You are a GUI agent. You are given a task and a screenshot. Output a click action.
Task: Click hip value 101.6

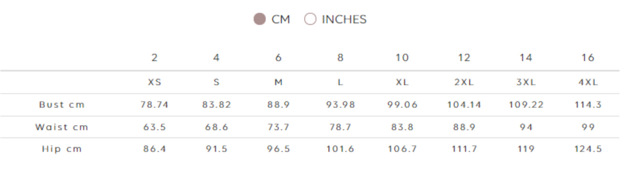(x=340, y=149)
